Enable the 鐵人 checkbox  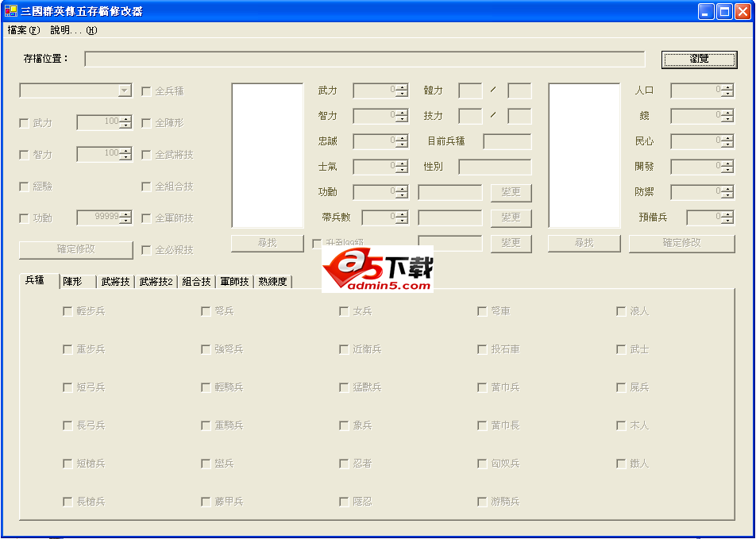coord(621,464)
